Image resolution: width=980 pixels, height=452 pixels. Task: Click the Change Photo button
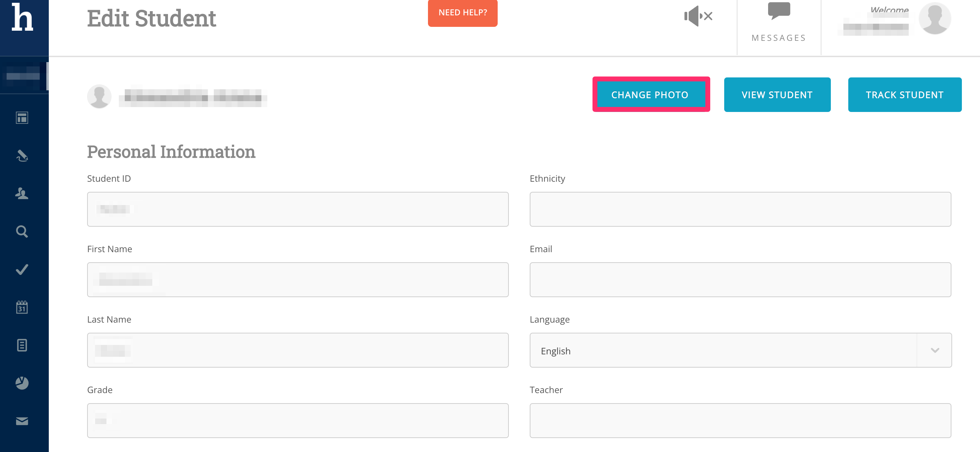[650, 95]
